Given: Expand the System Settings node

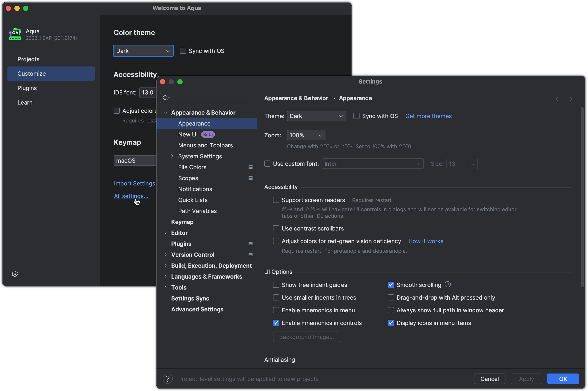Looking at the screenshot, I should coord(172,156).
